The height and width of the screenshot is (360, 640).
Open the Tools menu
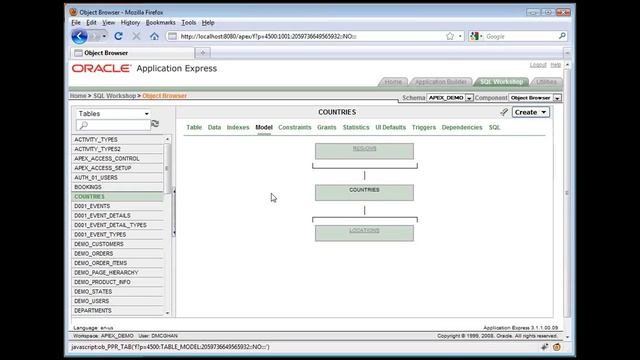tap(189, 22)
